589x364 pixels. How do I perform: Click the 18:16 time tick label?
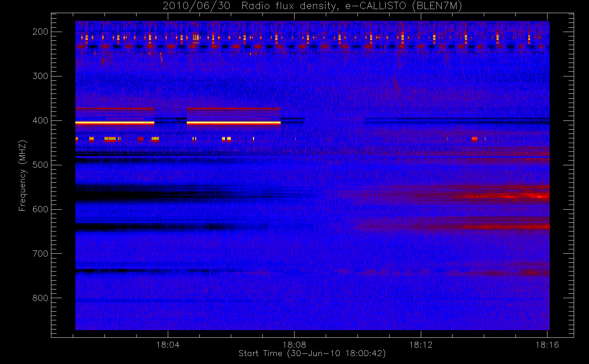(x=547, y=345)
